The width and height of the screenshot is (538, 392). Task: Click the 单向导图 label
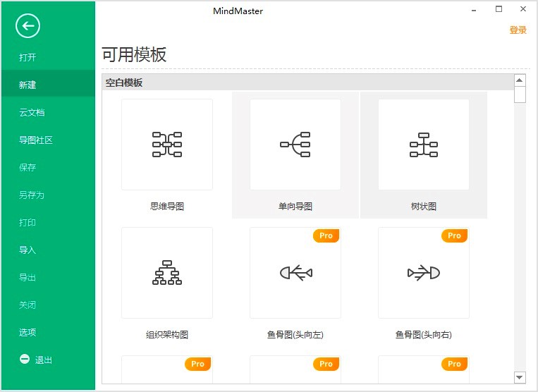pyautogui.click(x=295, y=206)
